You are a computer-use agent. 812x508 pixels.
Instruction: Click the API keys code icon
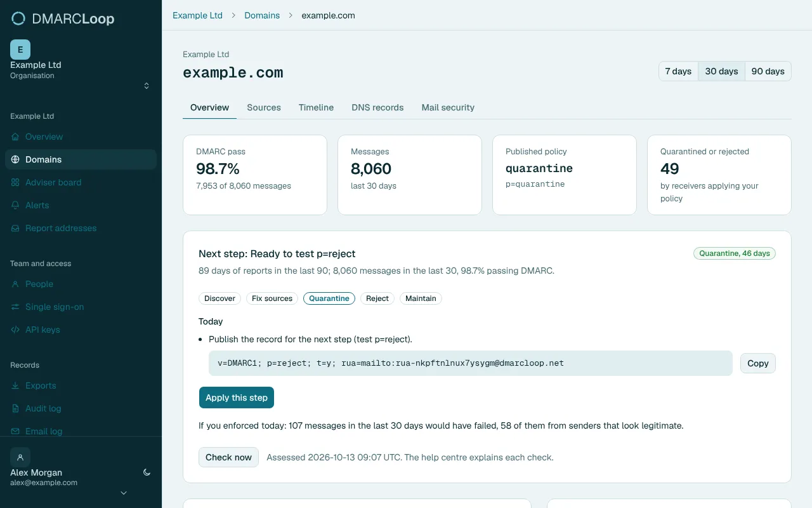coord(15,330)
